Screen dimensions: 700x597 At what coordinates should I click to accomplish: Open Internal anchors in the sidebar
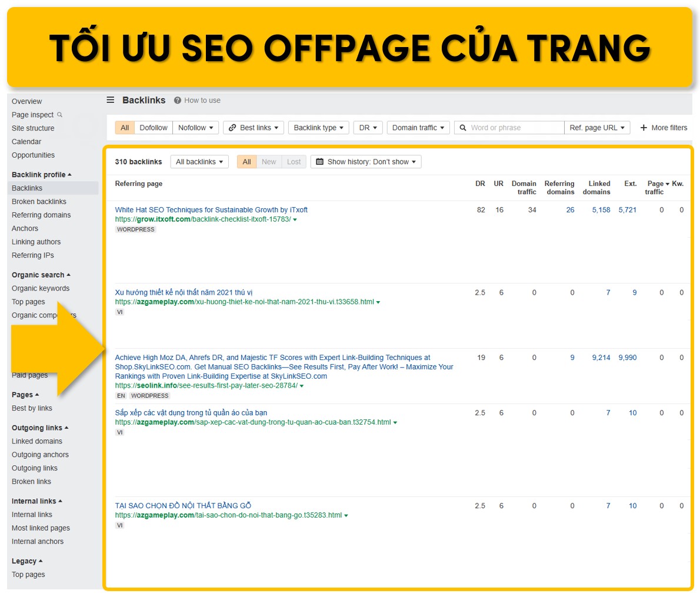[38, 541]
